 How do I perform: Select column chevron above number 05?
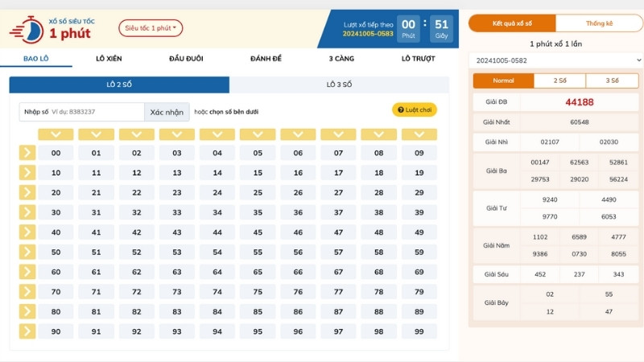point(258,134)
